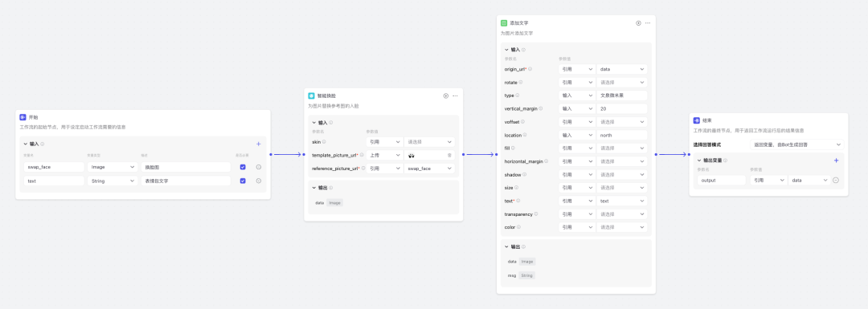Open more options for 添加文字 node
868x309 pixels.
[648, 23]
